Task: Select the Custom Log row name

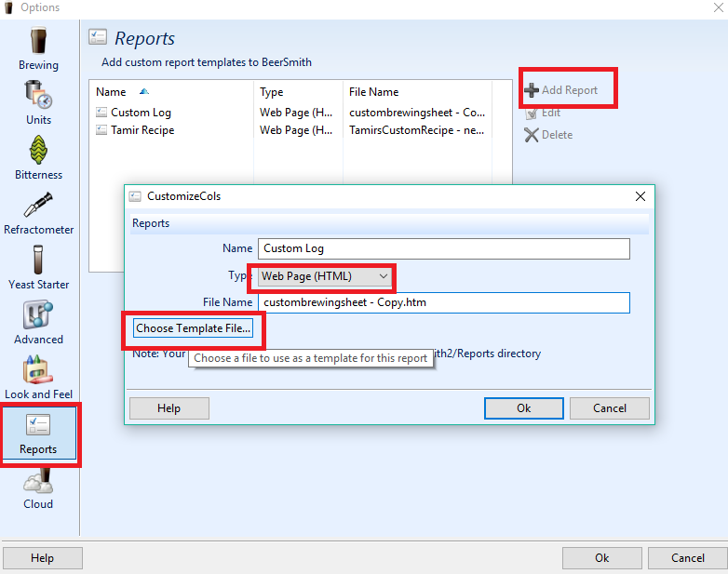Action: coord(142,113)
